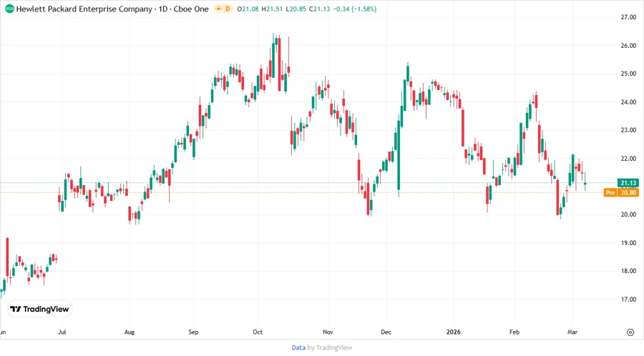Click the Cboe One exchange label
Image resolution: width=644 pixels, height=356 pixels.
(x=191, y=9)
